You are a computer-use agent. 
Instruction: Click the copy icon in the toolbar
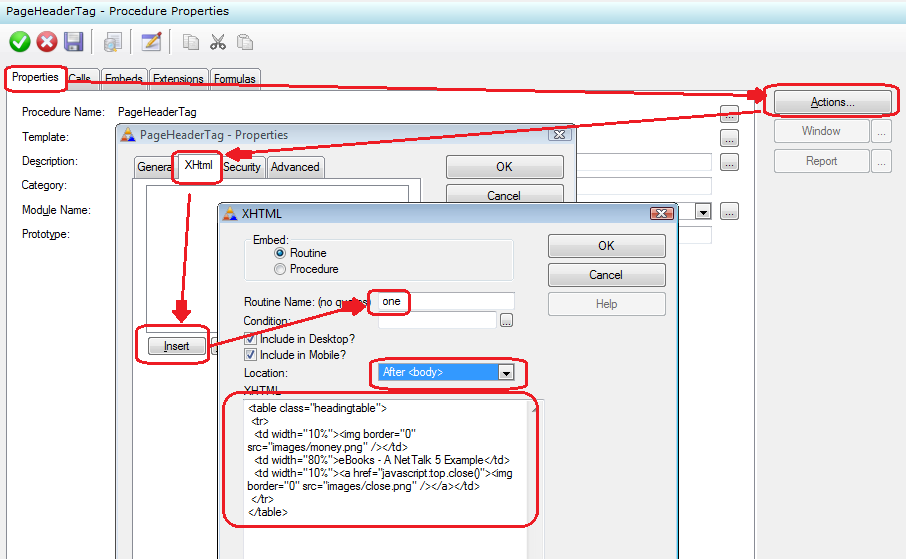190,42
